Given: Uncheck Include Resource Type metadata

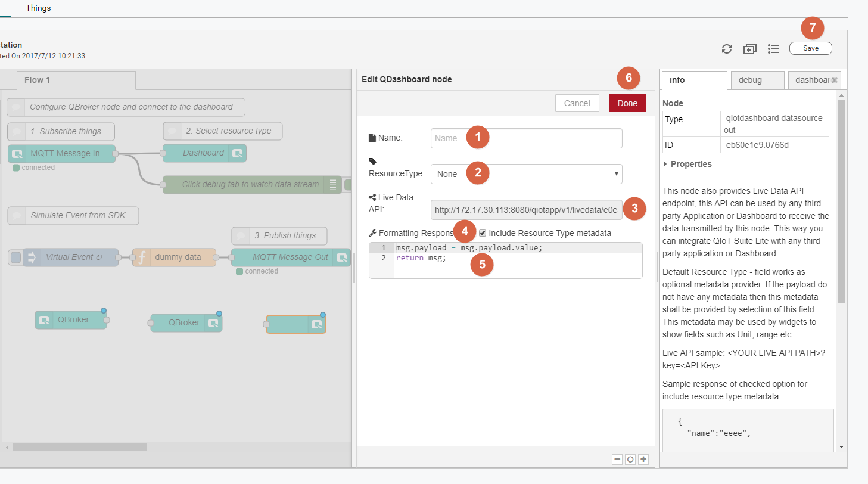Looking at the screenshot, I should (x=483, y=233).
